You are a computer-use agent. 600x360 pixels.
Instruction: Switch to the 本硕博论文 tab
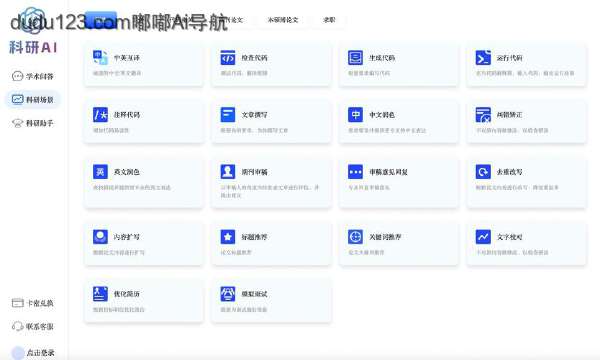(282, 20)
